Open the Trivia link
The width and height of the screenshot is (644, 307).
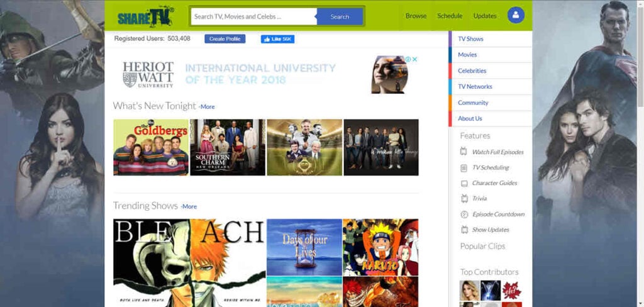(x=479, y=199)
